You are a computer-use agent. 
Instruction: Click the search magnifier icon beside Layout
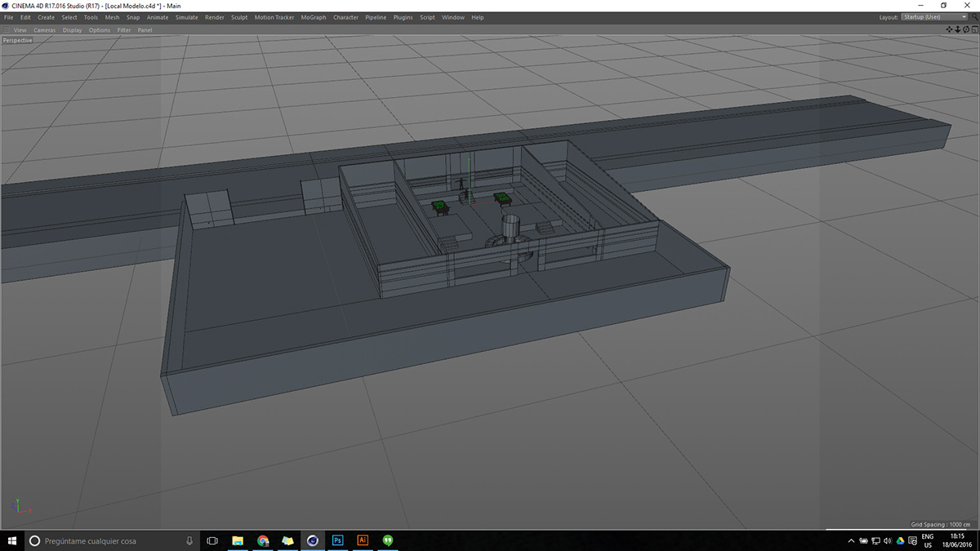point(973,17)
